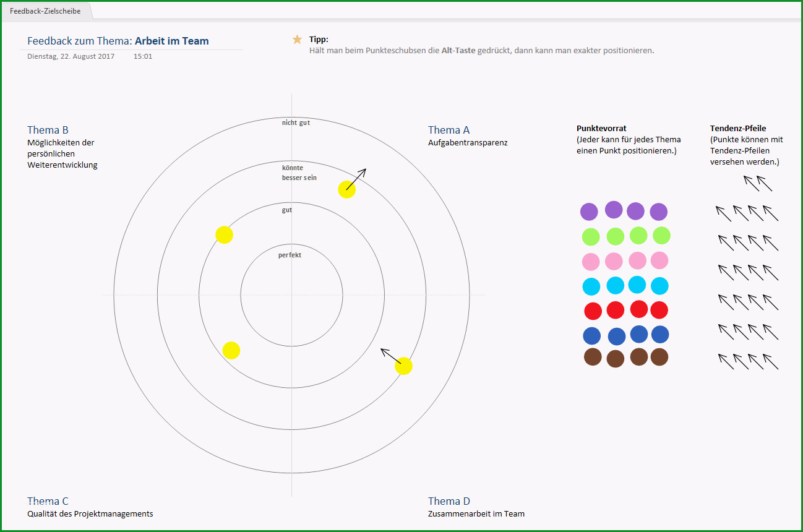Viewport: 803px width, 532px height.
Task: Select the yellow dot in the Thema C quadrant
Action: tap(231, 351)
